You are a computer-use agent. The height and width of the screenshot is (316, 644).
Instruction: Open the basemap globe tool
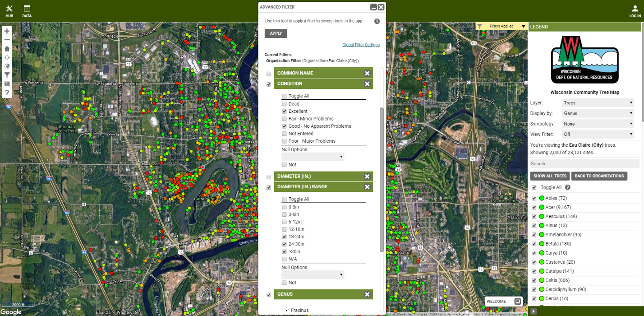coord(6,66)
